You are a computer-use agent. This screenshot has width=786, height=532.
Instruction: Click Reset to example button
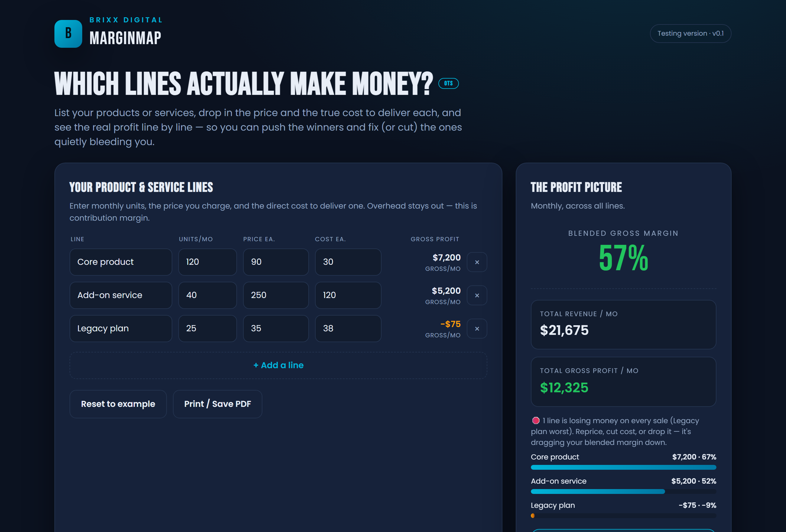click(118, 404)
